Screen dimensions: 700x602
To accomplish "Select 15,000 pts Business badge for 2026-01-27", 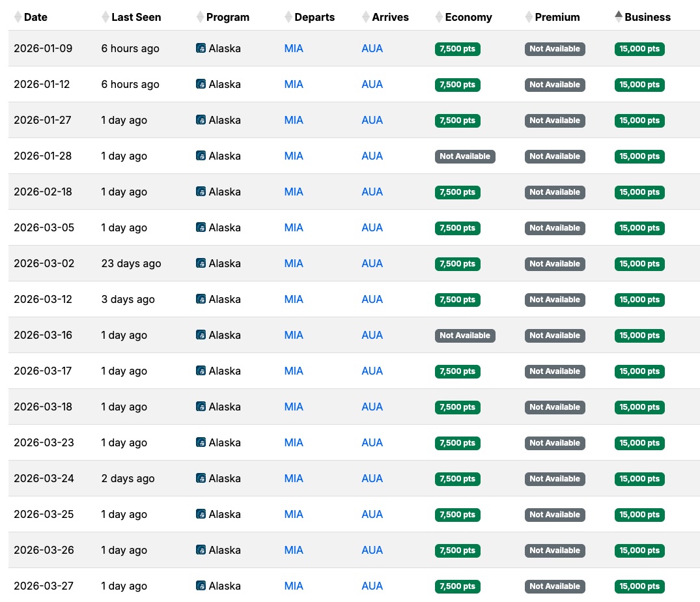I will click(x=639, y=121).
